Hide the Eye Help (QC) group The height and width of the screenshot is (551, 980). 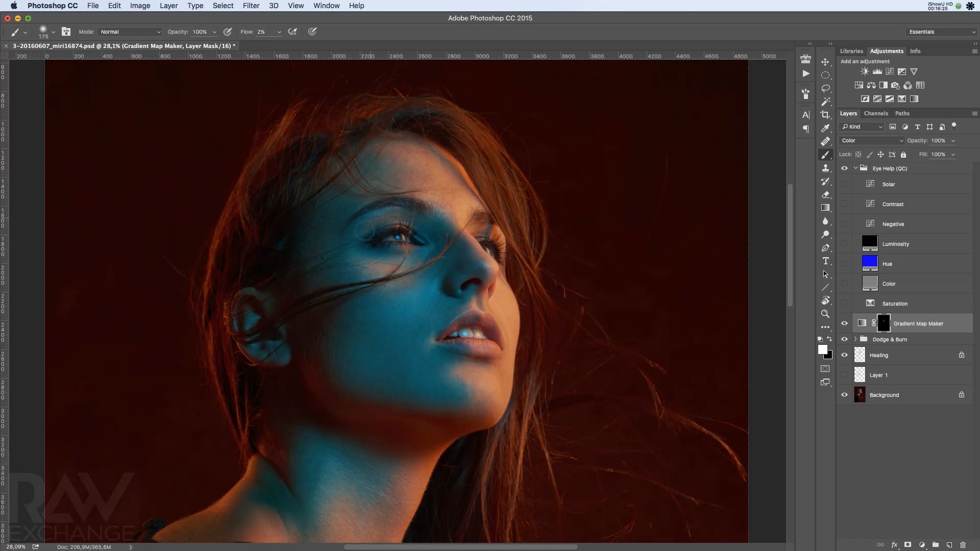(x=844, y=168)
